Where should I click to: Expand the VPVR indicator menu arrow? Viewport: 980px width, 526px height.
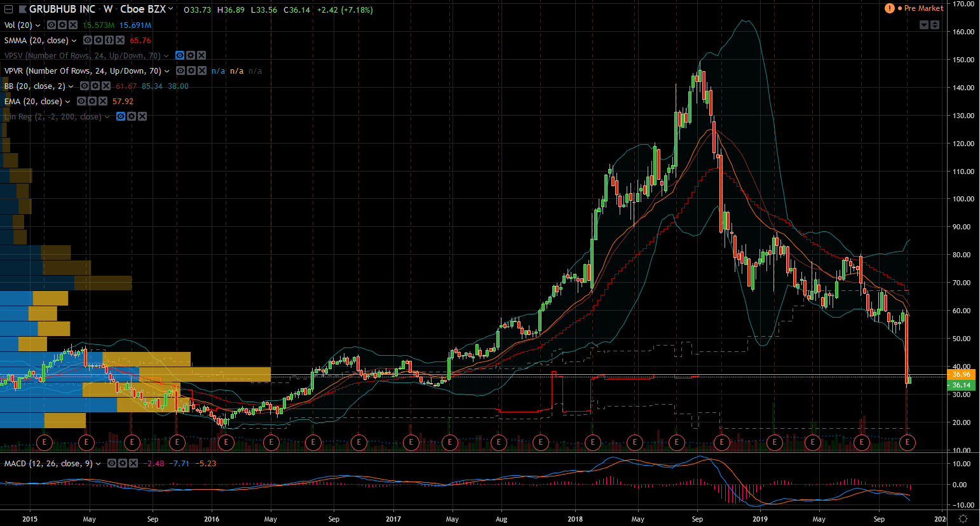[167, 71]
